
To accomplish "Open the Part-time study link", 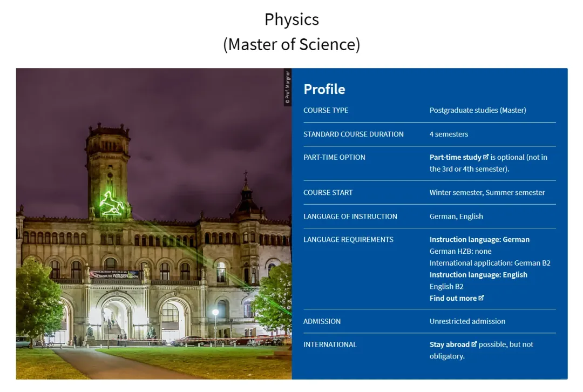I will (455, 157).
